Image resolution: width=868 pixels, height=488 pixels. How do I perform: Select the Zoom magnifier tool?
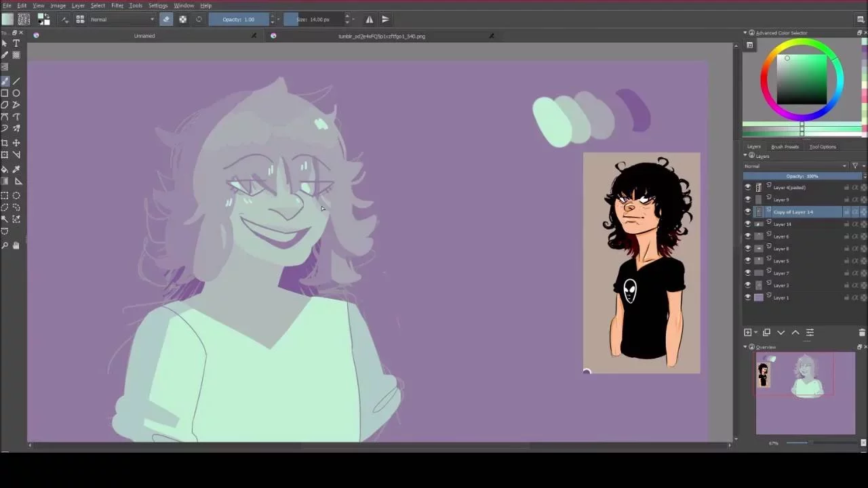(x=5, y=245)
